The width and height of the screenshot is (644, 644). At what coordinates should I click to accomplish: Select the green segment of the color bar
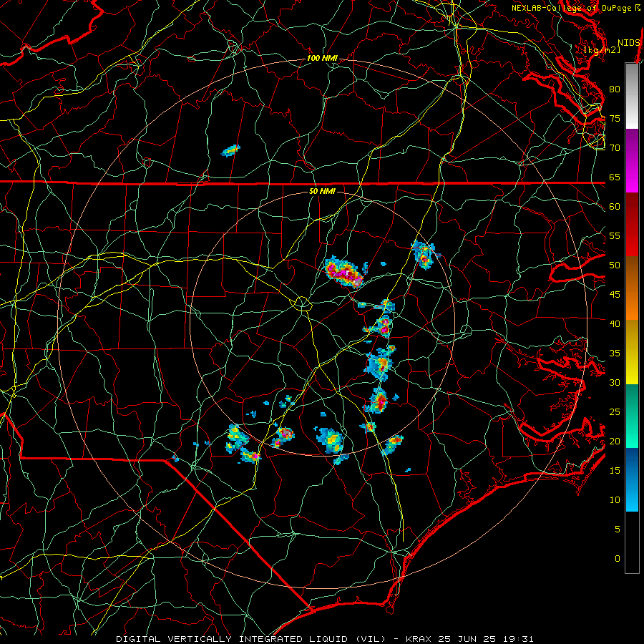point(632,416)
